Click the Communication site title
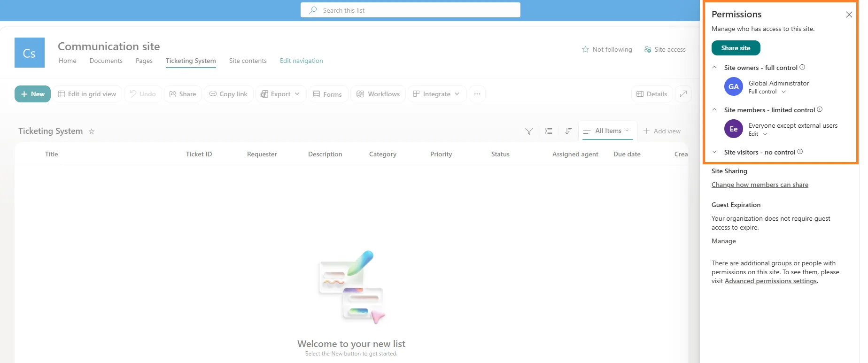Viewport: 868px width, 363px height. pyautogui.click(x=109, y=46)
